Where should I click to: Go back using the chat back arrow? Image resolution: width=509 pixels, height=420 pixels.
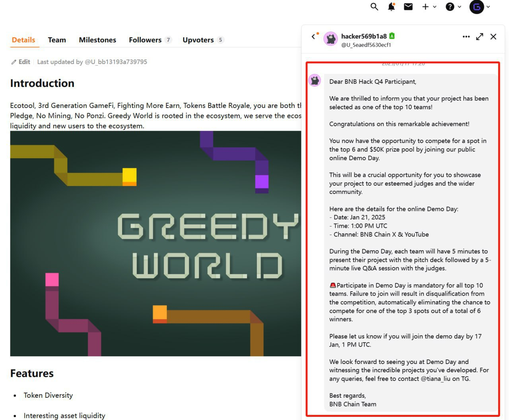(x=314, y=37)
